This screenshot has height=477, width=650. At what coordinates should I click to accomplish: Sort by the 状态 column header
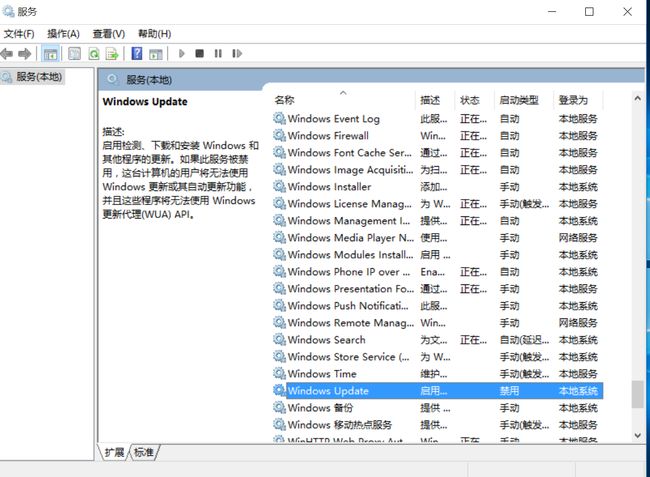(x=475, y=100)
